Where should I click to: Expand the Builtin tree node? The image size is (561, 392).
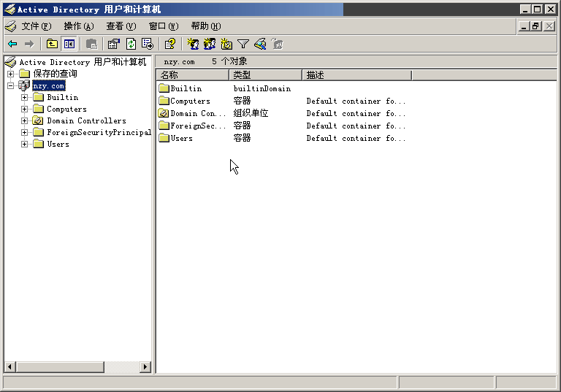25,97
